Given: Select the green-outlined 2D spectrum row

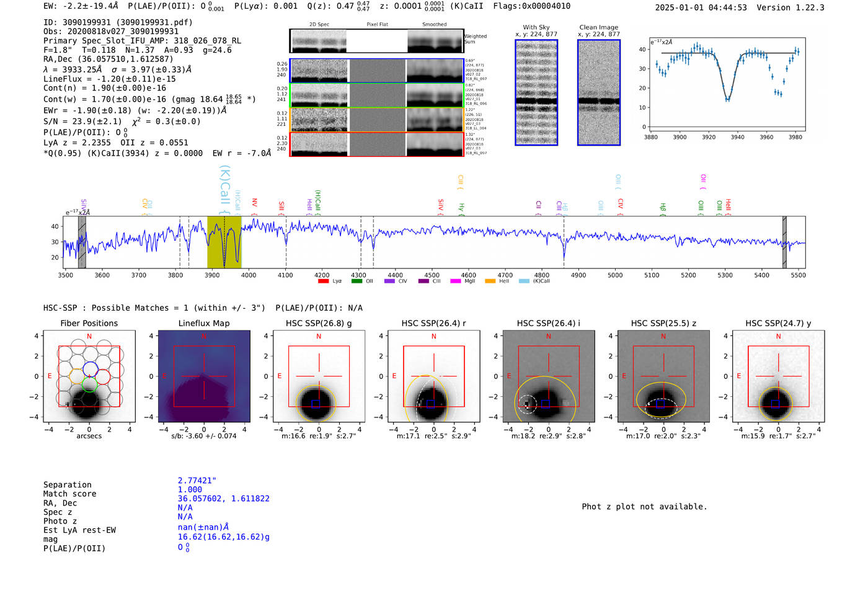Looking at the screenshot, I should click(x=377, y=96).
